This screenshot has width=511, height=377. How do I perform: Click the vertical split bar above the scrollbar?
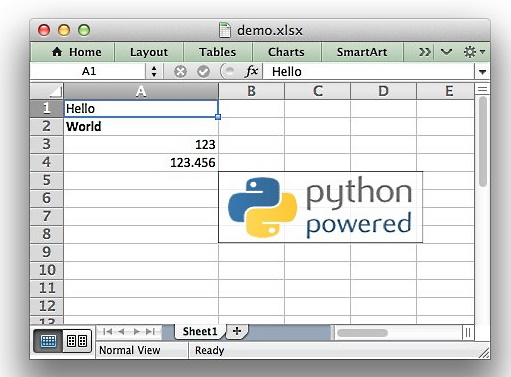click(482, 89)
